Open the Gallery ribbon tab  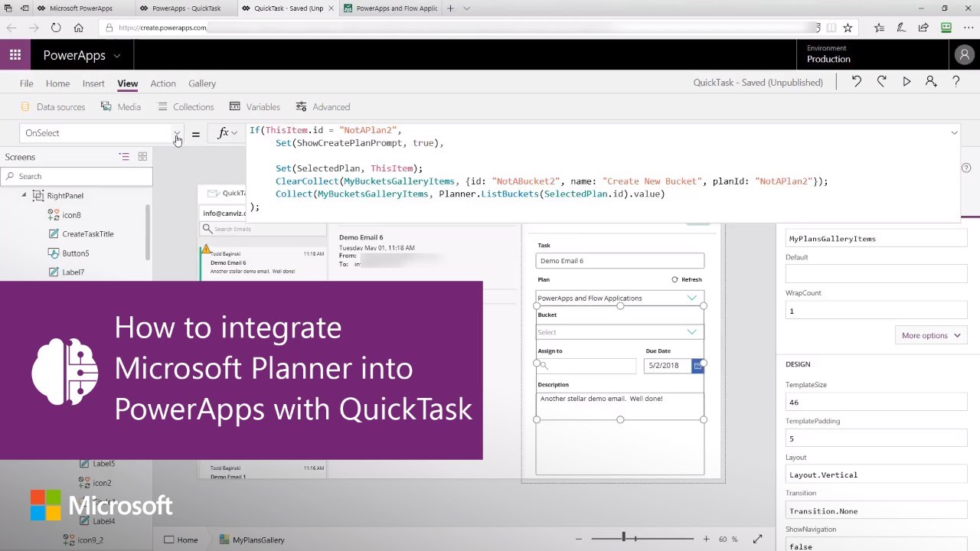tap(202, 83)
